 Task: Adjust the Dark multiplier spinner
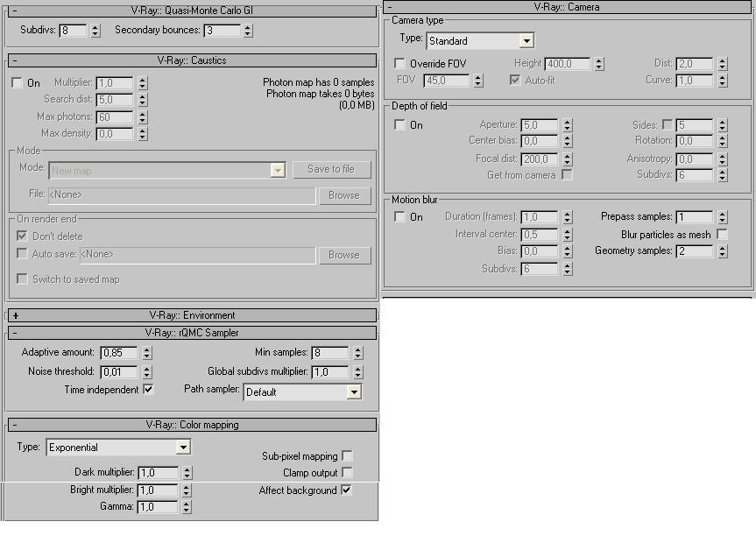(x=187, y=473)
